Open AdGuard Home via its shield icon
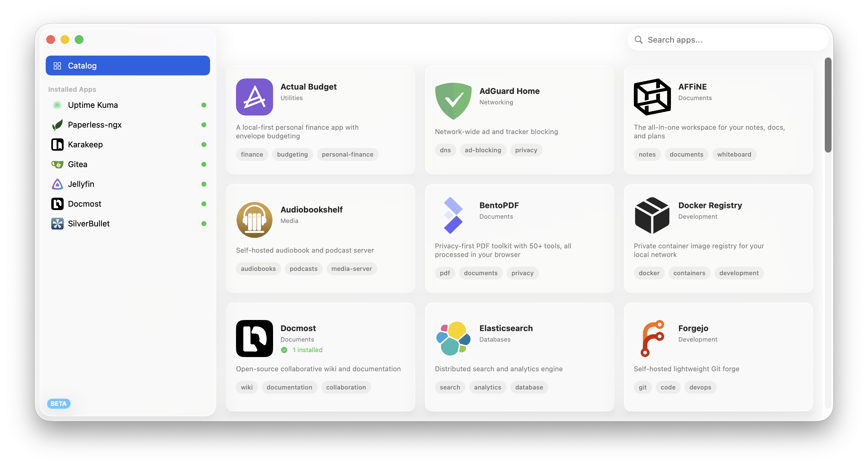This screenshot has width=868, height=467. tap(453, 101)
